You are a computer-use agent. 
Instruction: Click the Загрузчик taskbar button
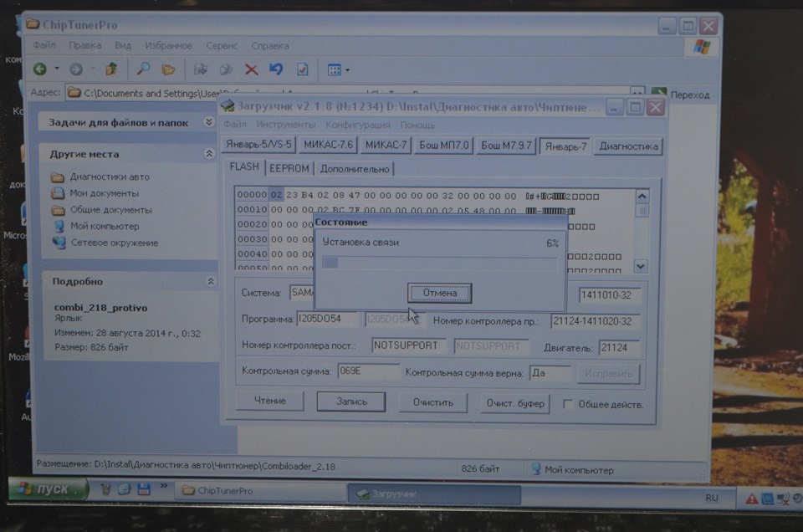(x=434, y=494)
